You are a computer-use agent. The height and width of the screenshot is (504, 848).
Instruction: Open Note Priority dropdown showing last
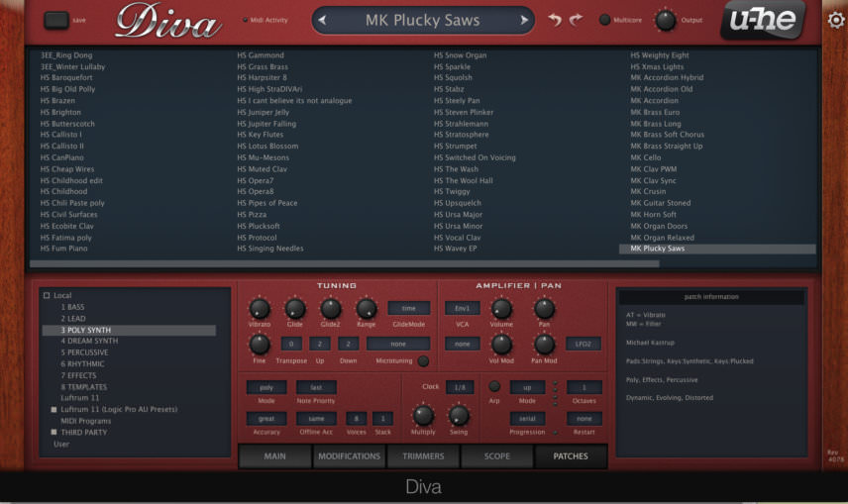tap(316, 387)
